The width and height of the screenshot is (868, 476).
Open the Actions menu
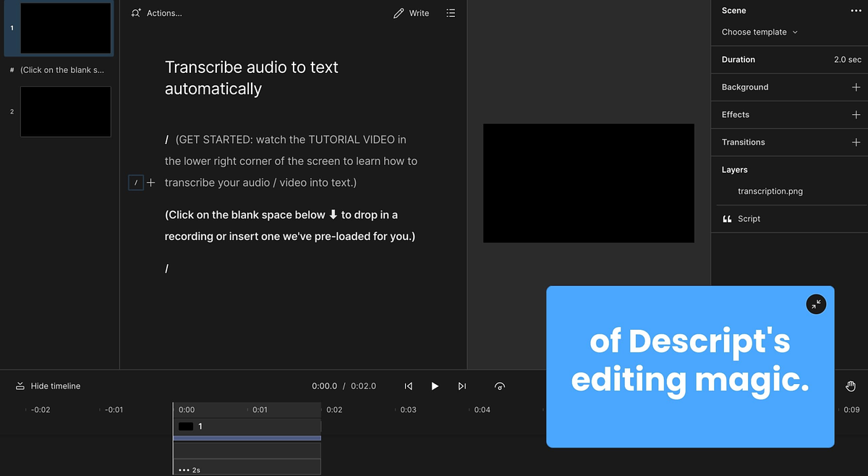point(157,13)
